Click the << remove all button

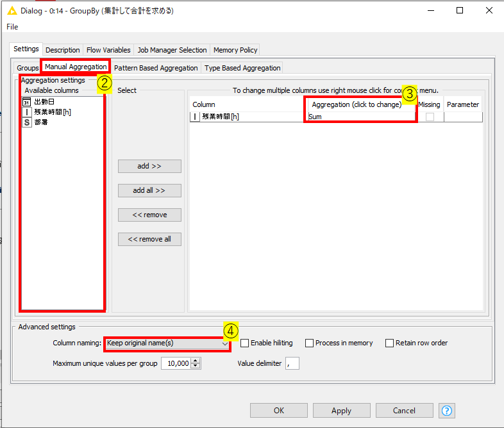tap(149, 239)
